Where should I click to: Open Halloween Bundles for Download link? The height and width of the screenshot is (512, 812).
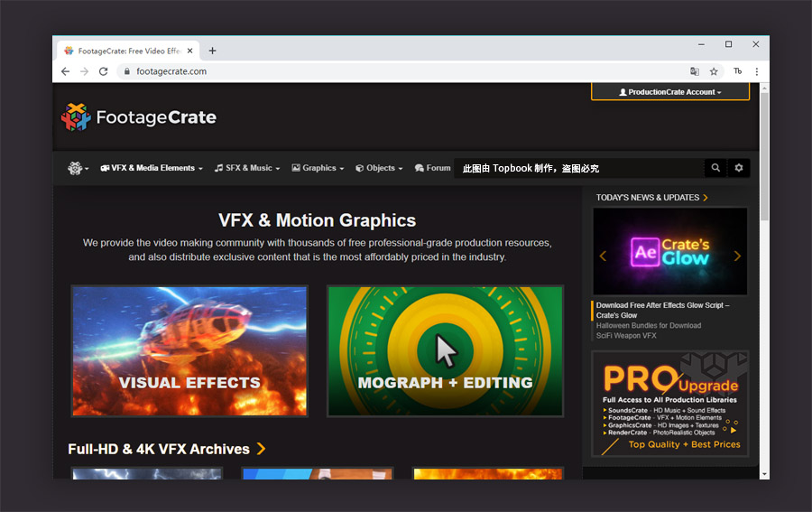649,325
